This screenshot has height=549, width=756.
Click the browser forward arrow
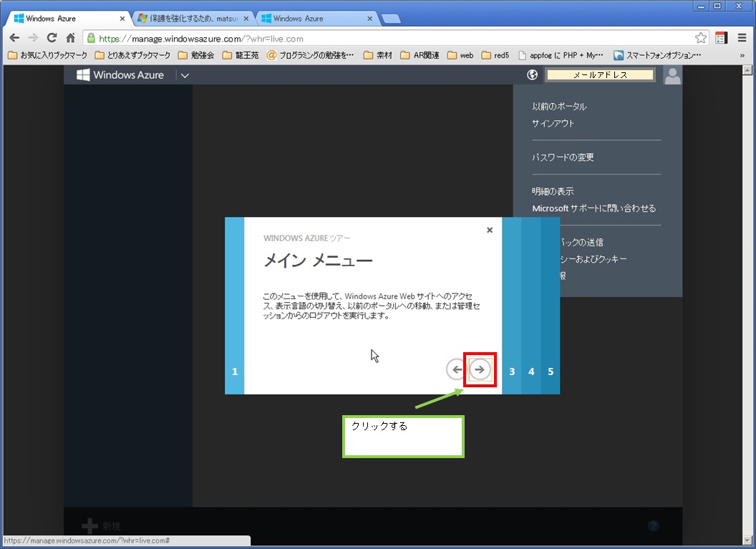pos(33,38)
